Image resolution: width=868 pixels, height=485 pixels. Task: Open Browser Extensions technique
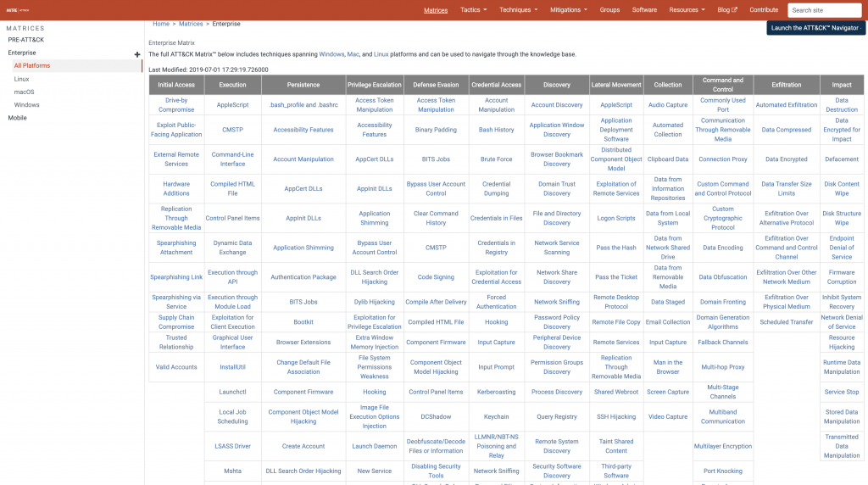(x=303, y=343)
